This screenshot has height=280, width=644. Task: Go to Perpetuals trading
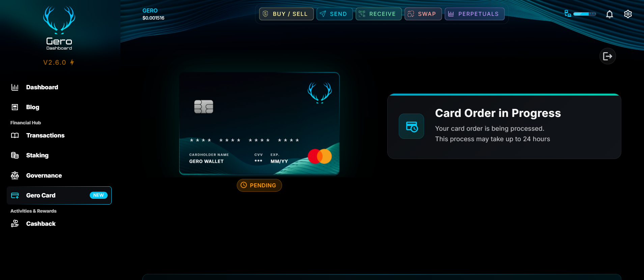[x=475, y=14]
